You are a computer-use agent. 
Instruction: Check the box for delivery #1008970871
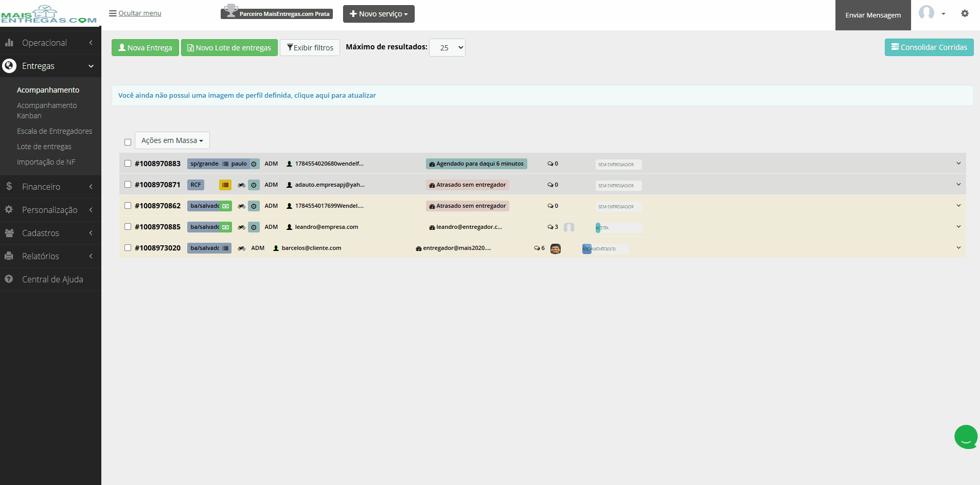(x=128, y=185)
